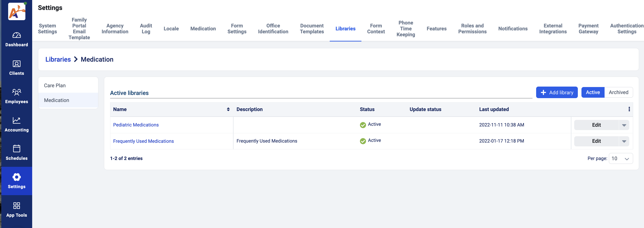The height and width of the screenshot is (228, 644).
Task: Open the Schedules calendar icon
Action: coord(17,149)
